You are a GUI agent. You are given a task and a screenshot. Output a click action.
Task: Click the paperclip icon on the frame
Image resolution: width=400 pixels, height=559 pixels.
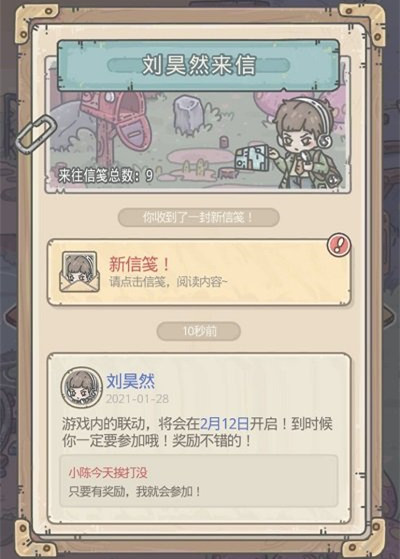click(36, 134)
